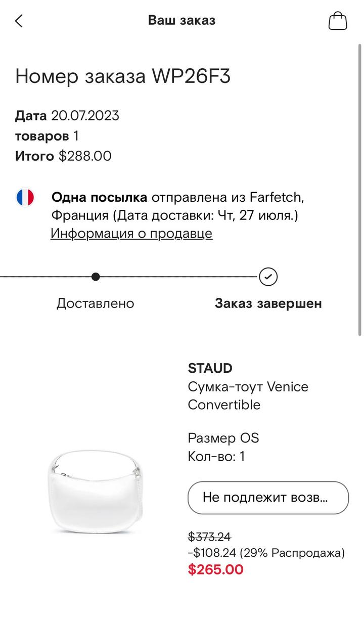Click the order number WP26F3 heading

pos(123,76)
